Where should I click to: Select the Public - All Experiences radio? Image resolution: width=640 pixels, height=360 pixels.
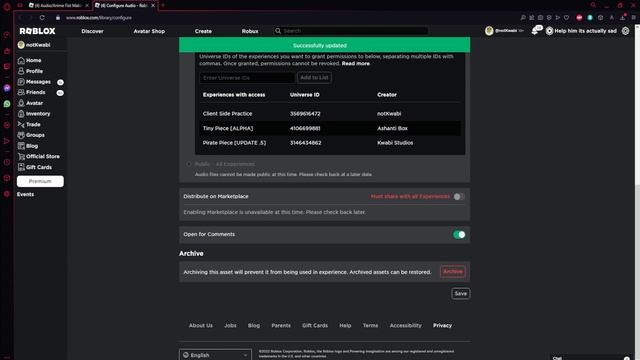tap(189, 164)
